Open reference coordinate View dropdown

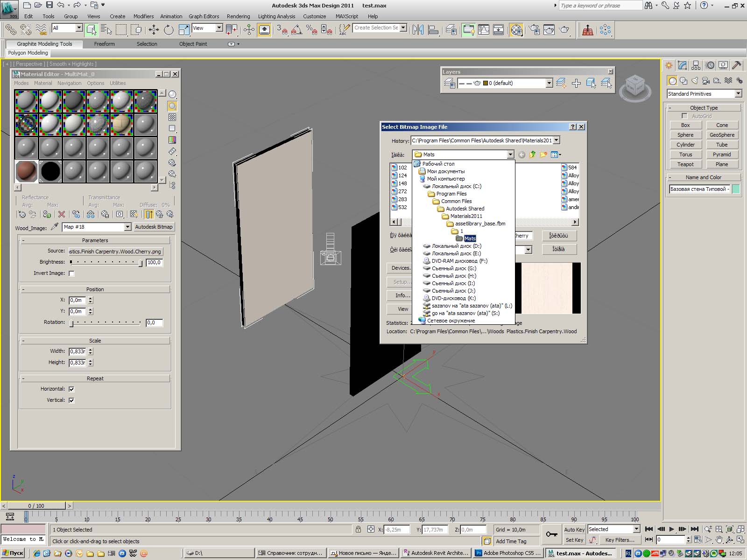point(219,28)
